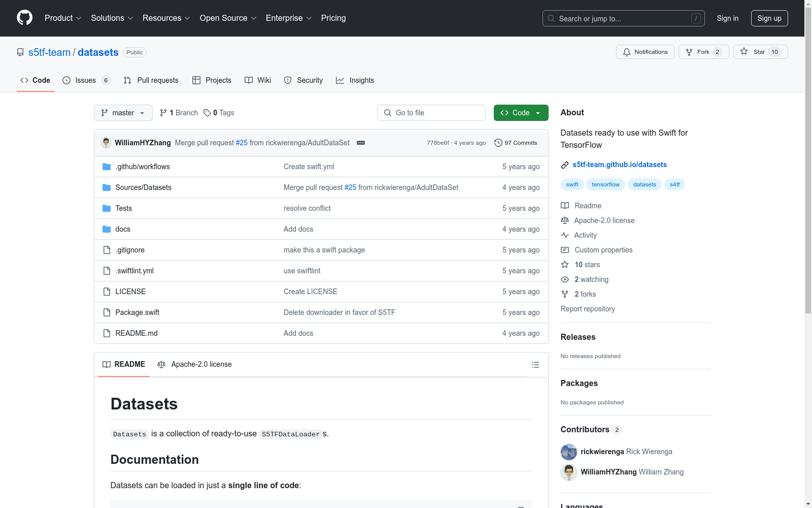The width and height of the screenshot is (812, 508).
Task: Click the commit history clock icon
Action: point(498,143)
